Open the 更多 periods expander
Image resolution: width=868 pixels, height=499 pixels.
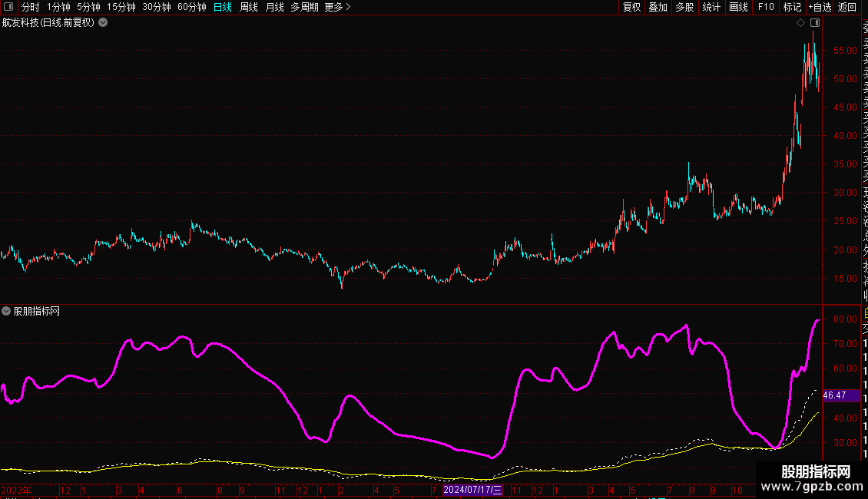coord(338,7)
